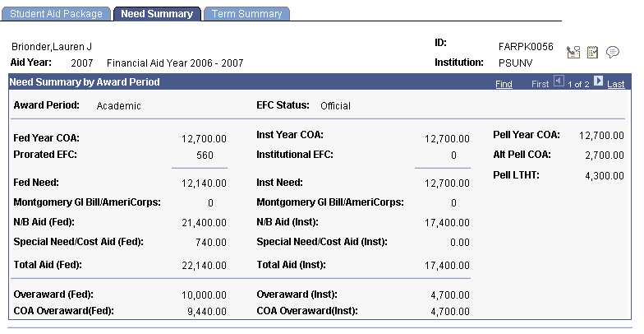Click the Fed Need amount 12,140.00
Image resolution: width=644 pixels, height=334 pixels.
204,183
